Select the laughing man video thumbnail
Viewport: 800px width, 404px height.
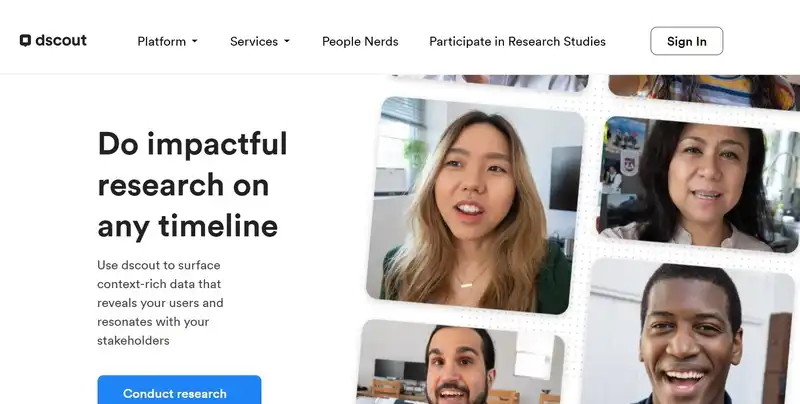point(689,333)
